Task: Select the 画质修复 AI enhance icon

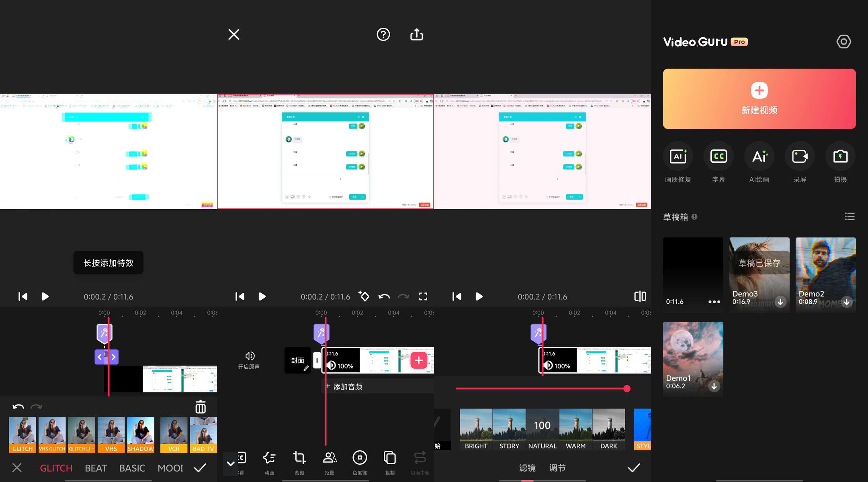Action: (x=678, y=157)
